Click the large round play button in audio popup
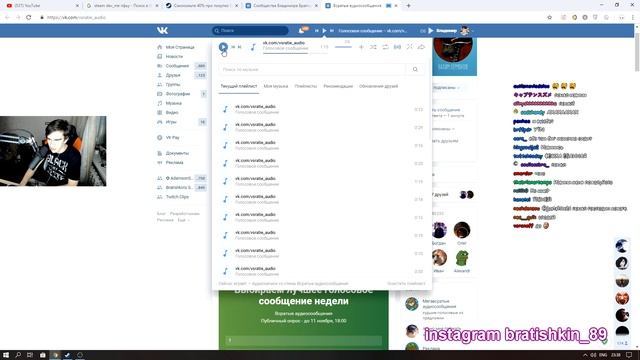The width and height of the screenshot is (640, 360). [x=223, y=47]
